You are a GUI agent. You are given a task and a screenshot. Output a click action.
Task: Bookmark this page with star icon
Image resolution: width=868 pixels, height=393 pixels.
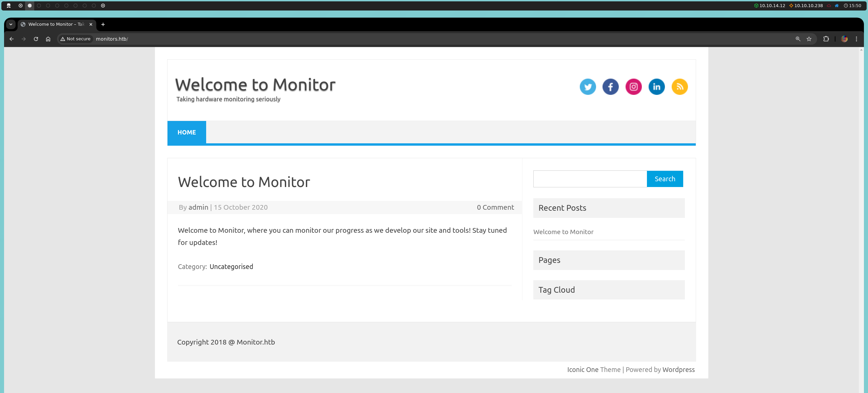[809, 39]
